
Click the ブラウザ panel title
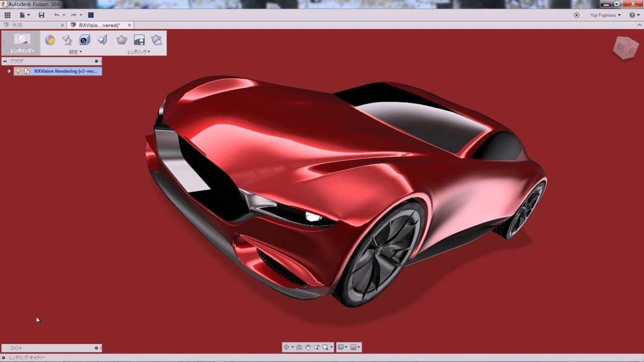tap(17, 61)
